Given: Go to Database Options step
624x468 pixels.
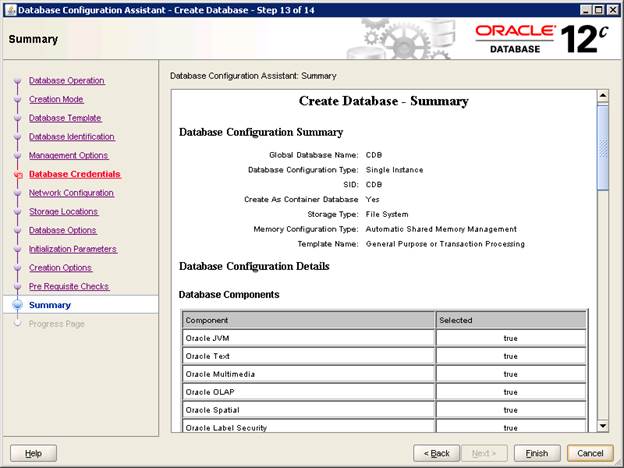Looking at the screenshot, I should [62, 230].
